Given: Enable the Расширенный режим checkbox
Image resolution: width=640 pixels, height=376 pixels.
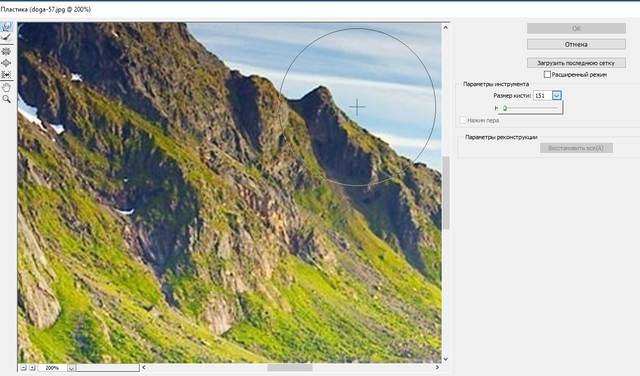Looking at the screenshot, I should (547, 74).
